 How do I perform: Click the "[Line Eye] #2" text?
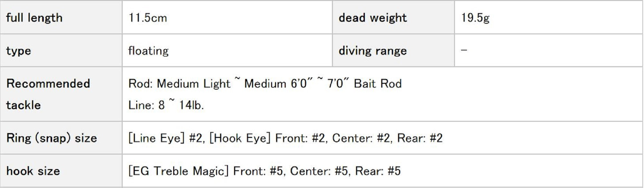click(x=165, y=138)
